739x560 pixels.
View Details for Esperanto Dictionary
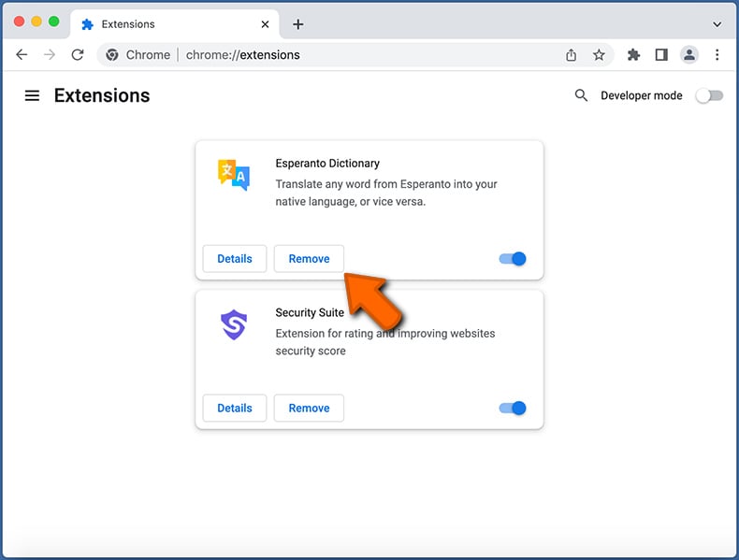click(235, 259)
